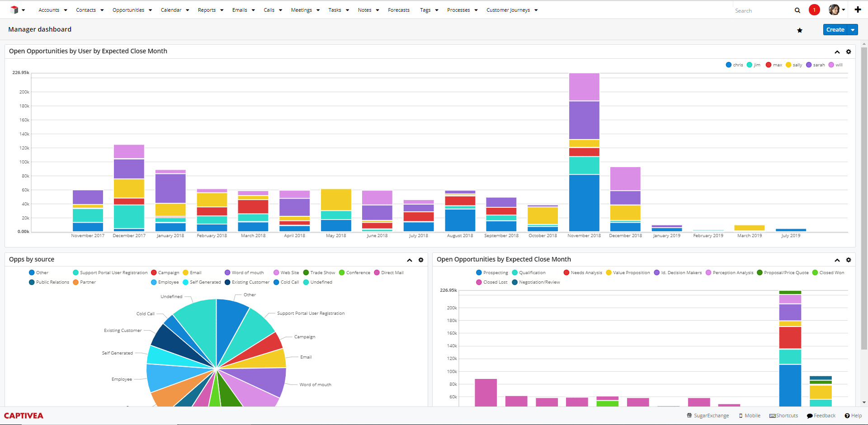Collapse Open Opportunities by Expected Close Month panel

(x=837, y=260)
